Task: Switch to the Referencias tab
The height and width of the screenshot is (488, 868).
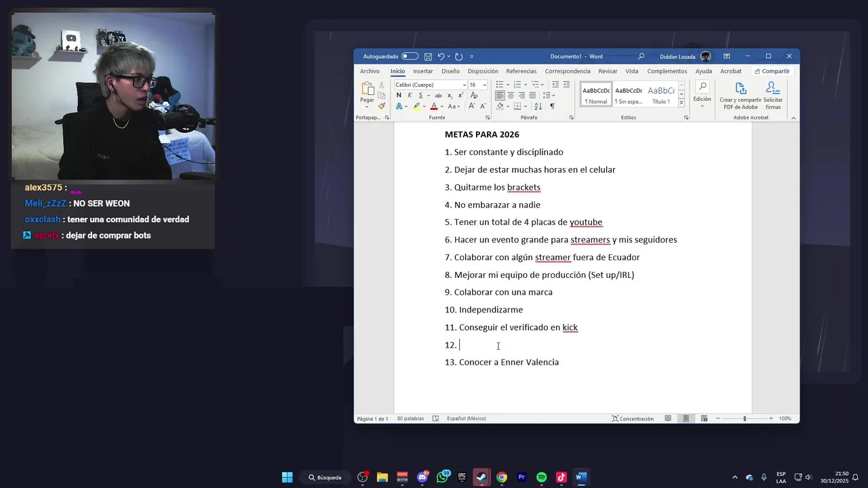Action: 521,71
